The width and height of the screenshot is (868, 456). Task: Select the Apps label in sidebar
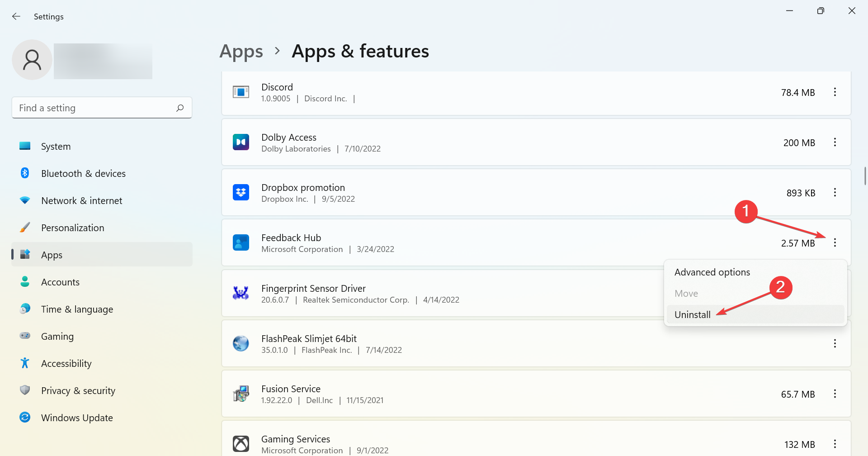tap(52, 255)
